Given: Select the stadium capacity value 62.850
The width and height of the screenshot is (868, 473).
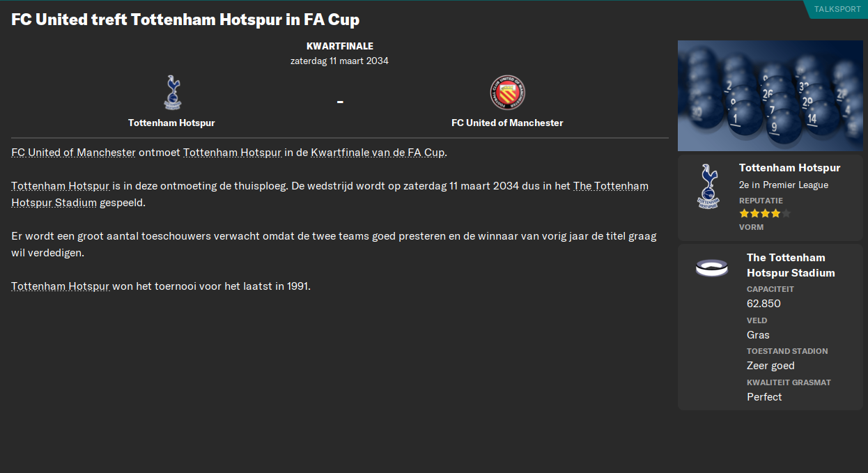Looking at the screenshot, I should [x=764, y=304].
